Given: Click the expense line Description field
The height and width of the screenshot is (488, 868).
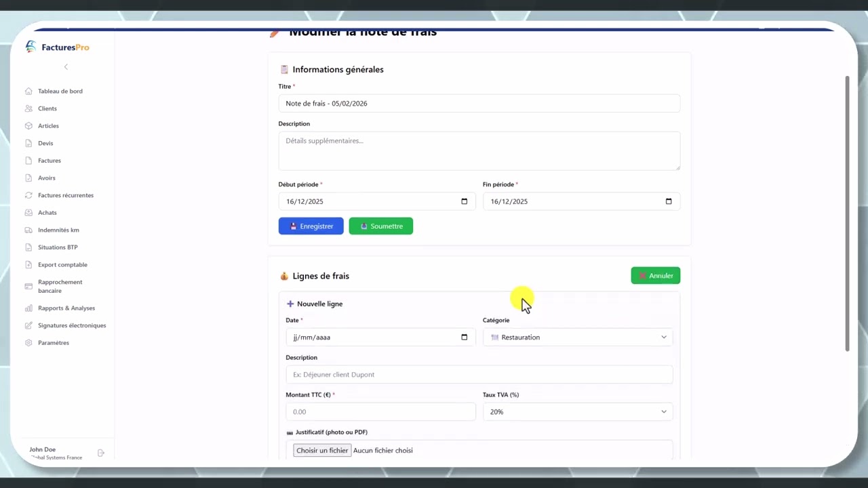Looking at the screenshot, I should click(479, 374).
